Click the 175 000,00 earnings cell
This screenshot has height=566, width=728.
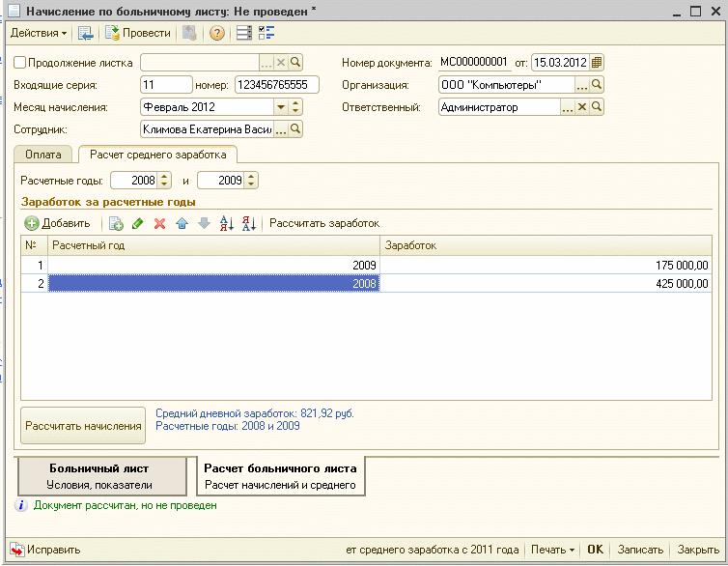(x=546, y=265)
